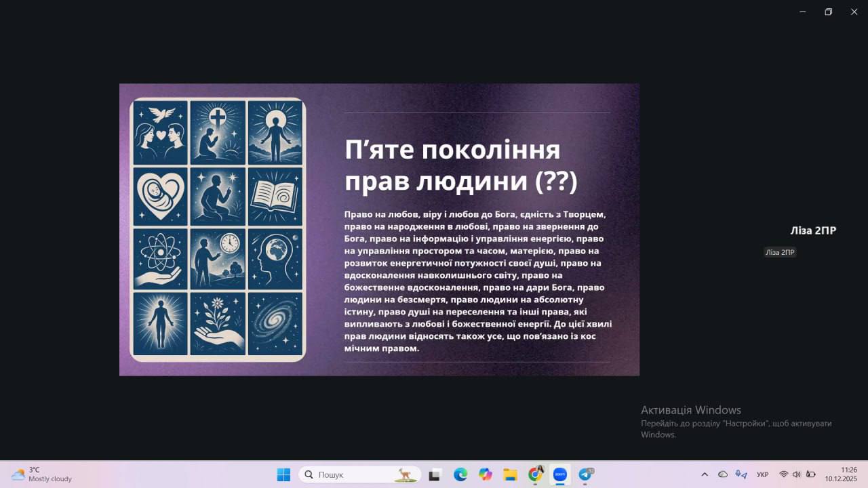Switch to Google Chrome in the taskbar
The image size is (868, 488).
535,474
